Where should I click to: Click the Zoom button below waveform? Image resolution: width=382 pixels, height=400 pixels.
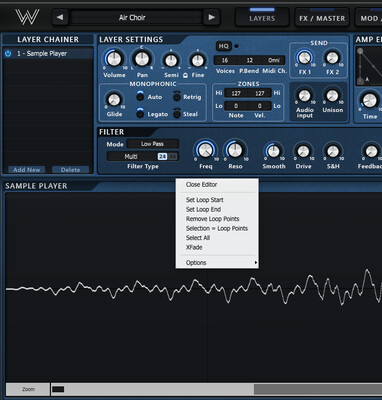click(28, 389)
